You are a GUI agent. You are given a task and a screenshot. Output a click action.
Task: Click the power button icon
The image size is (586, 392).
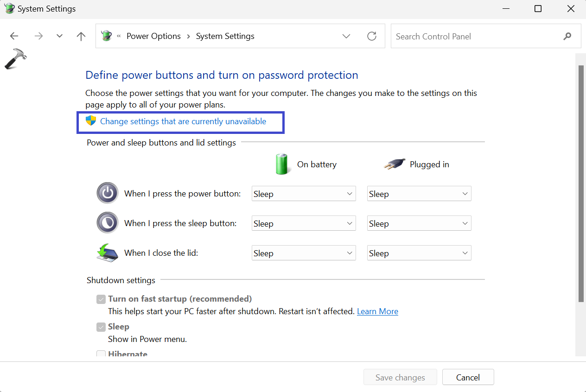(108, 193)
